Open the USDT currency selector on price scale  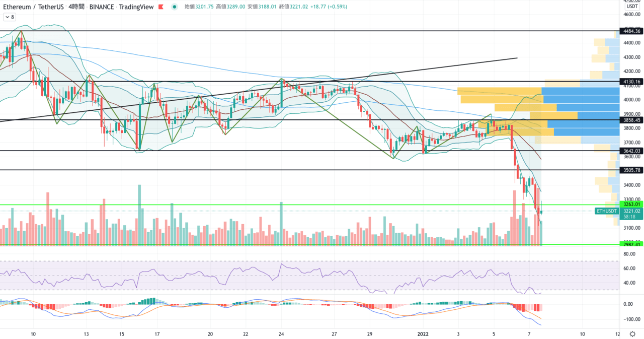(x=631, y=6)
